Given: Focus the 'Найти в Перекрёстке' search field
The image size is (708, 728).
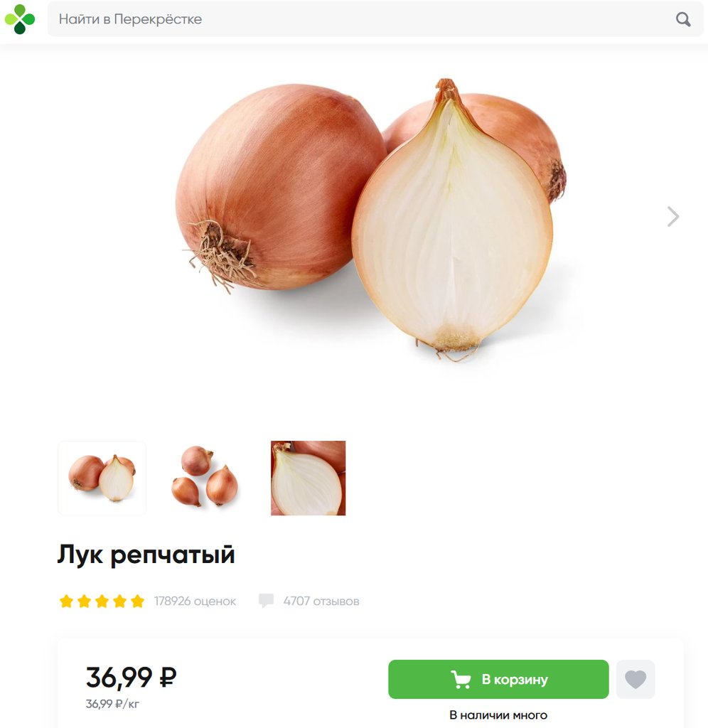Looking at the screenshot, I should [x=375, y=19].
